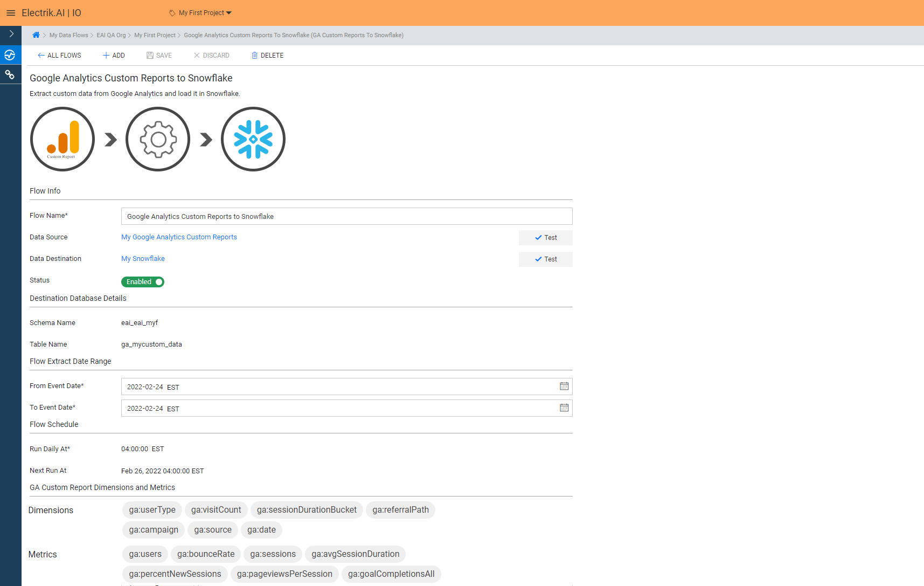Select the data flows icon in sidebar

click(x=11, y=54)
